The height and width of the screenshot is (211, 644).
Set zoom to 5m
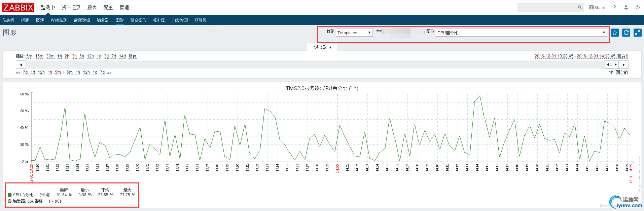[29, 56]
